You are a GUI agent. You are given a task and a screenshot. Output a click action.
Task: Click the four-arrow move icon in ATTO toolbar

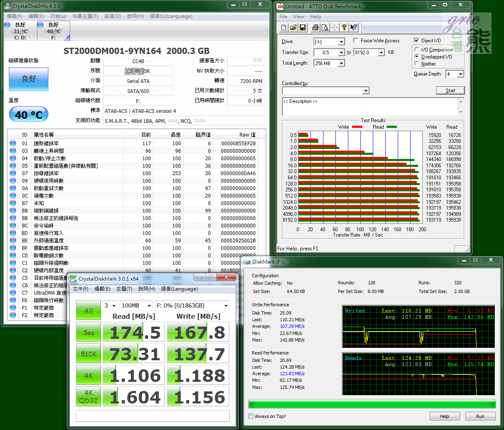(x=335, y=28)
